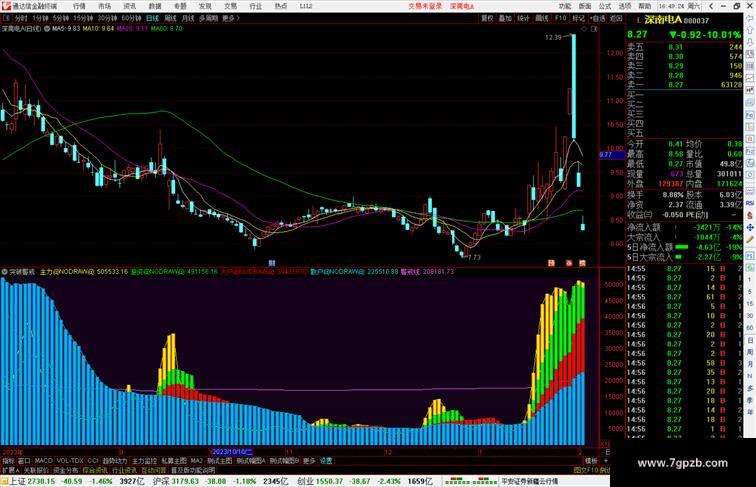Click the window icon at chart top-right
Viewport: 756px width, 487px height.
pos(594,29)
